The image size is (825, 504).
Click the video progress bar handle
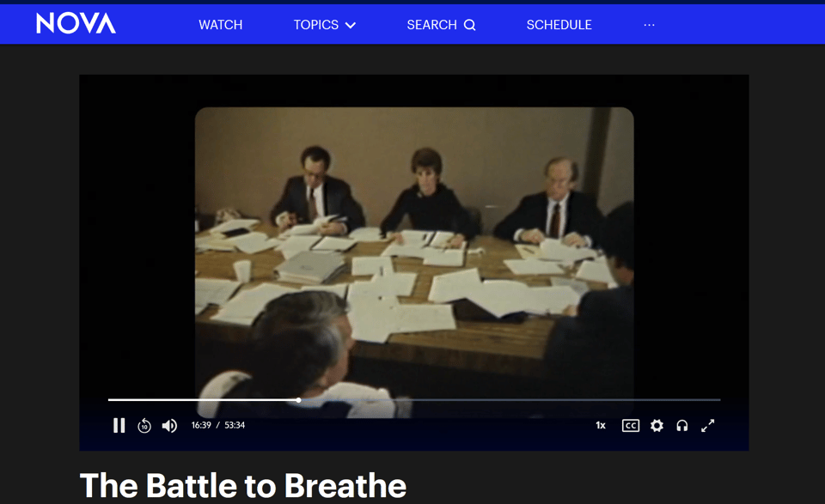point(298,400)
